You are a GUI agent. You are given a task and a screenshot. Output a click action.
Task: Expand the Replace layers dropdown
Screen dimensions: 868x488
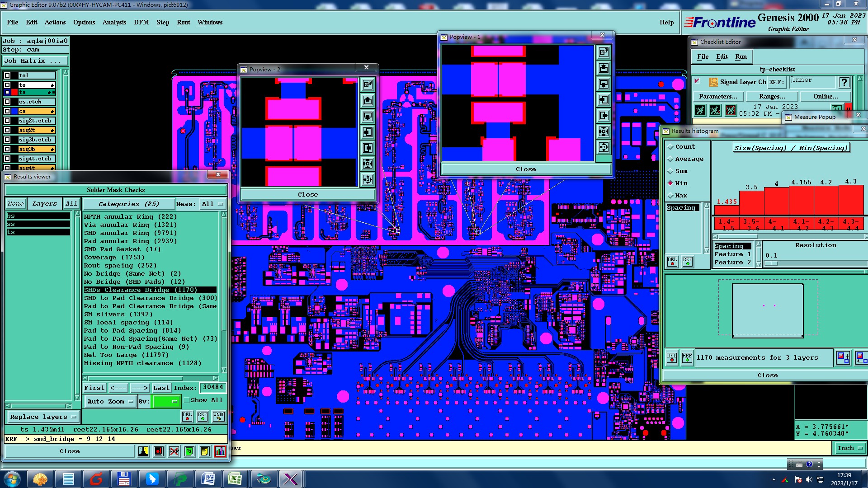click(x=43, y=417)
